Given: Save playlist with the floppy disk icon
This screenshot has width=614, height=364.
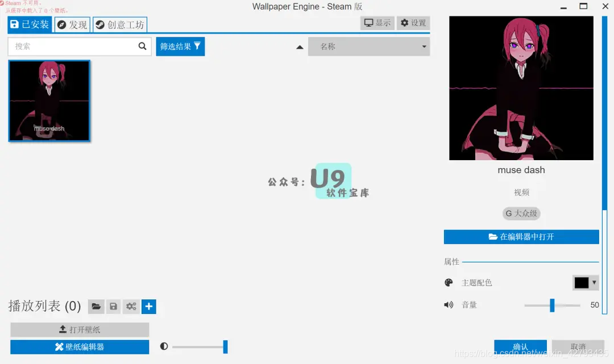Looking at the screenshot, I should tap(114, 306).
